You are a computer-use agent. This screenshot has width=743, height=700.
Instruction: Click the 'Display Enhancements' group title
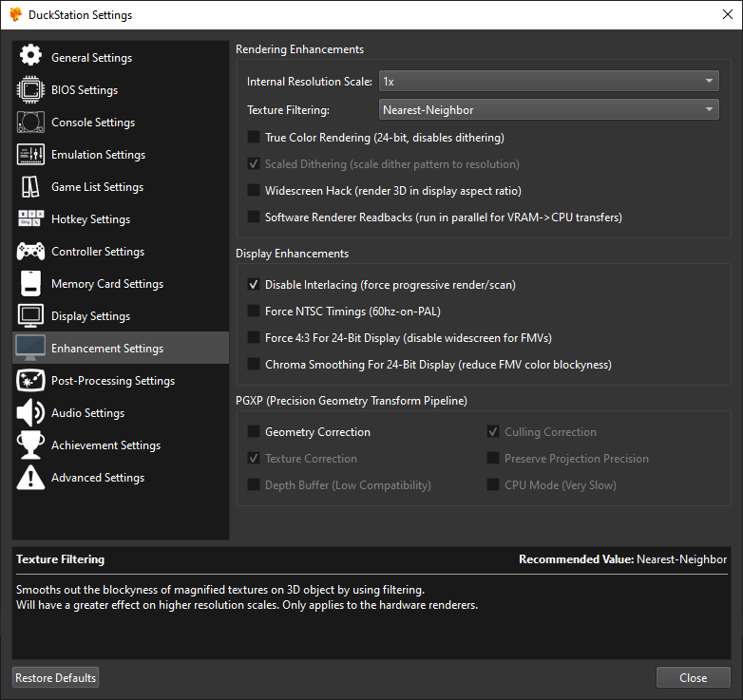(x=292, y=254)
